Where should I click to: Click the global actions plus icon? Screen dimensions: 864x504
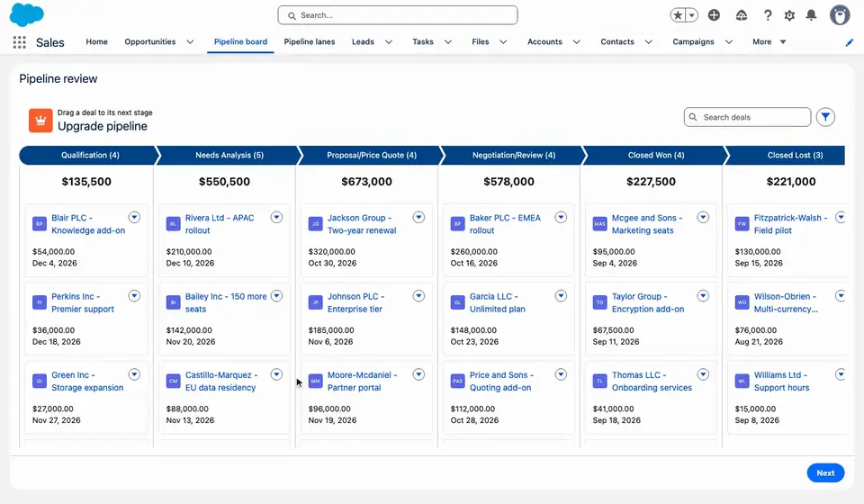pyautogui.click(x=714, y=15)
